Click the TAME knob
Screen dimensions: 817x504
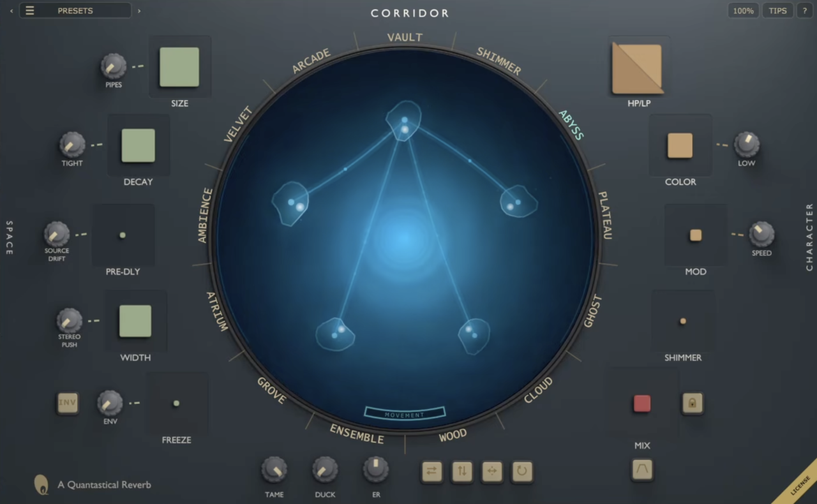(x=274, y=470)
